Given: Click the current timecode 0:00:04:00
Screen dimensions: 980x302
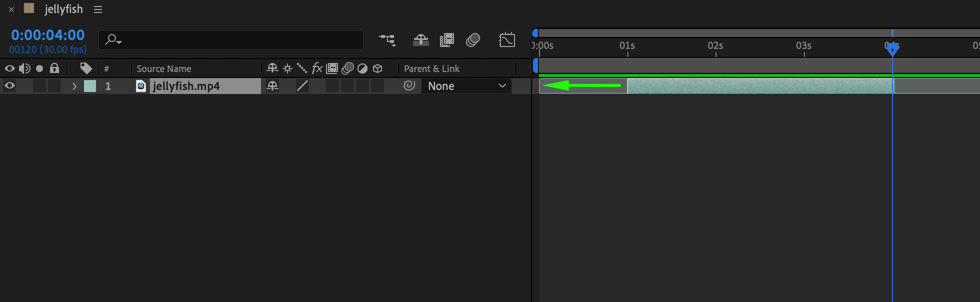Looking at the screenshot, I should tap(48, 35).
